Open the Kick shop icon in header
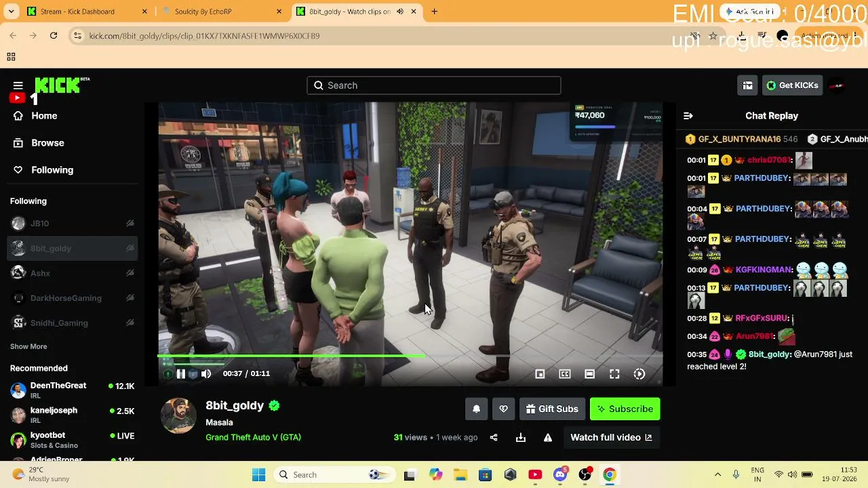Image resolution: width=868 pixels, height=488 pixels. (747, 85)
